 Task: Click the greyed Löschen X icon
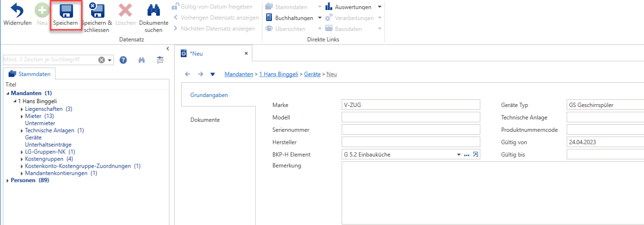tap(125, 11)
